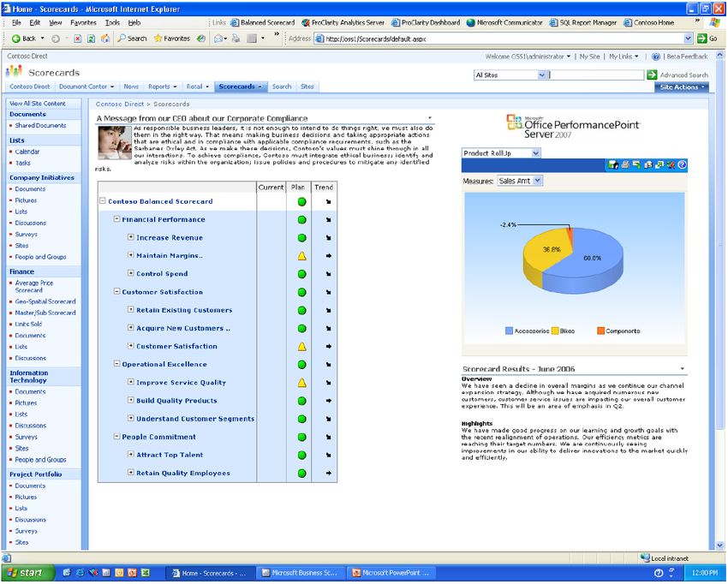The height and width of the screenshot is (584, 728).
Task: Click the View All Site Content link
Action: point(38,104)
